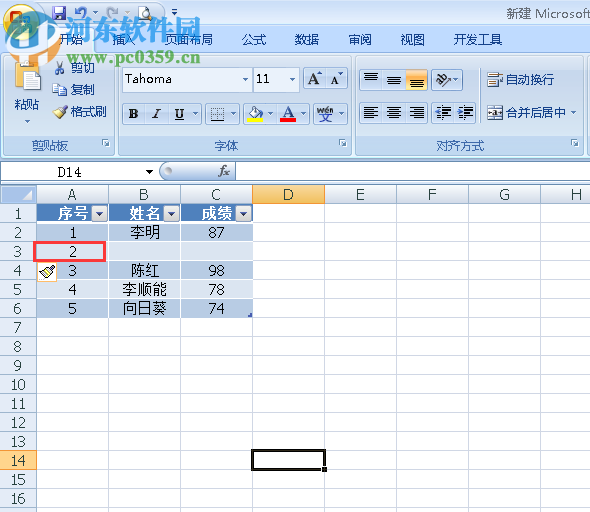The image size is (590, 512).
Task: Expand the borders dropdown arrow
Action: [233, 114]
